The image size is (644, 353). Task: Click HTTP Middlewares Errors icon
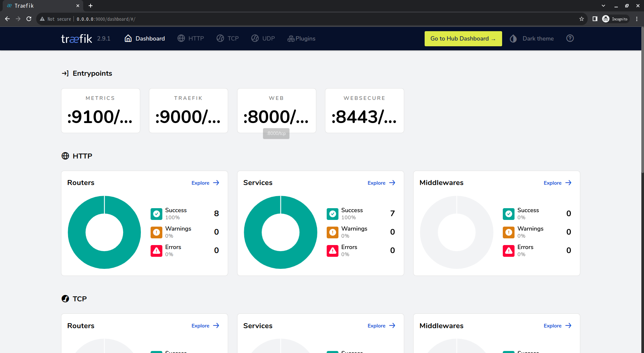508,251
